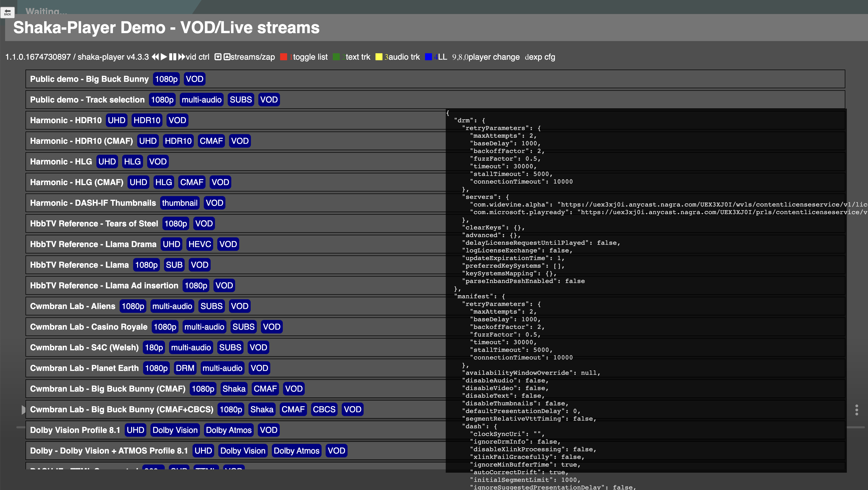Click the BACK arrow icon
Image resolution: width=868 pixels, height=490 pixels.
point(7,12)
